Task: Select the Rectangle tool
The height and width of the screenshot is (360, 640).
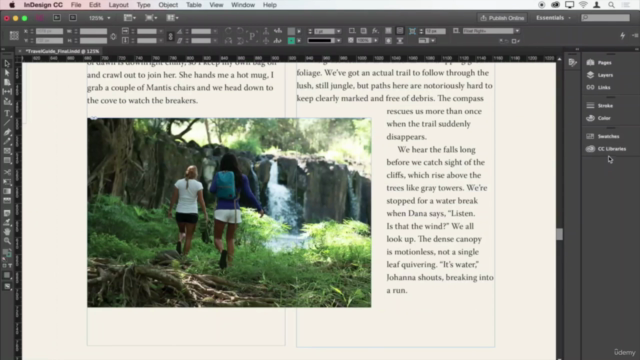Action: tap(7, 160)
